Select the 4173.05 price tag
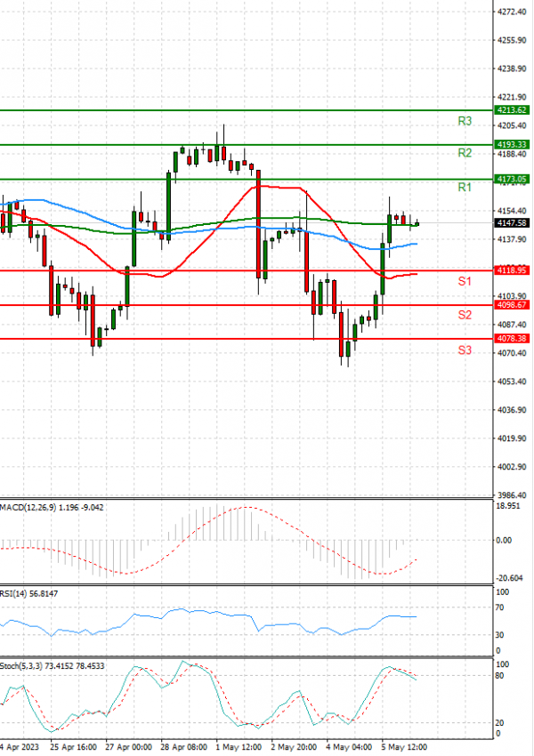 [x=512, y=179]
